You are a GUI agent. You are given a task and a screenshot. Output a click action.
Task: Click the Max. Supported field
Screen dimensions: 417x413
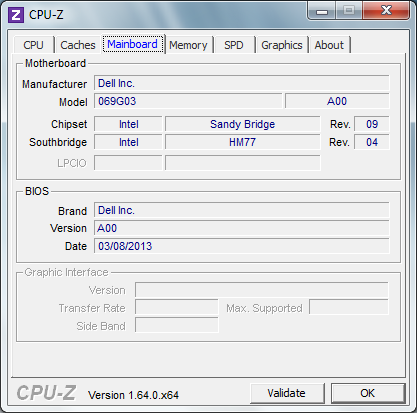(349, 308)
